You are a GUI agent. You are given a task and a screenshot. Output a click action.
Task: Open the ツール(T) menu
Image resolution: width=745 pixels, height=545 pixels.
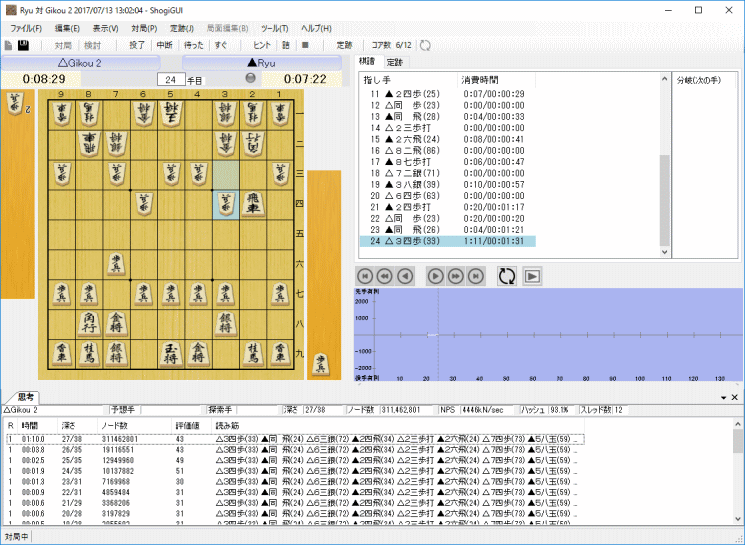[x=273, y=28]
